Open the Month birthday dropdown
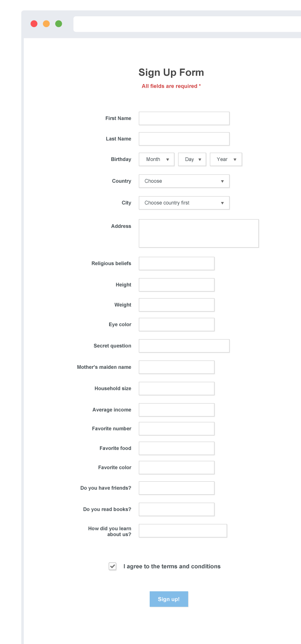This screenshot has height=644, width=301. coord(156,159)
